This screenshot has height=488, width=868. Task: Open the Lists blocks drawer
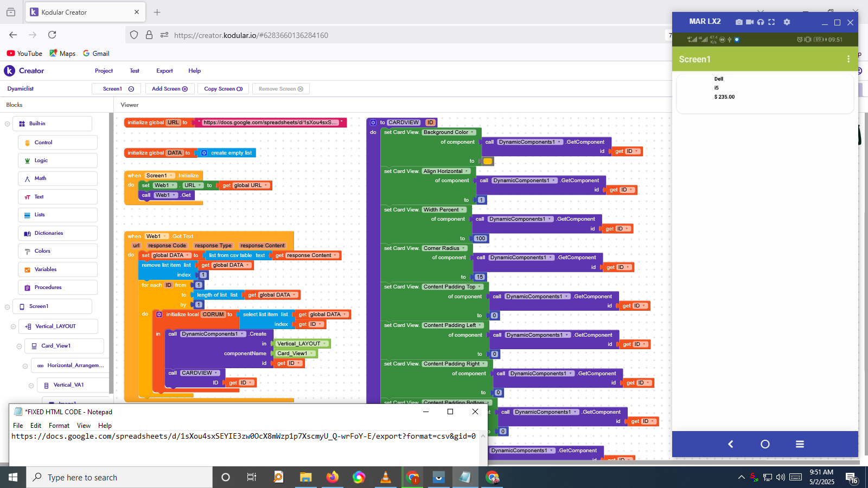(58, 215)
